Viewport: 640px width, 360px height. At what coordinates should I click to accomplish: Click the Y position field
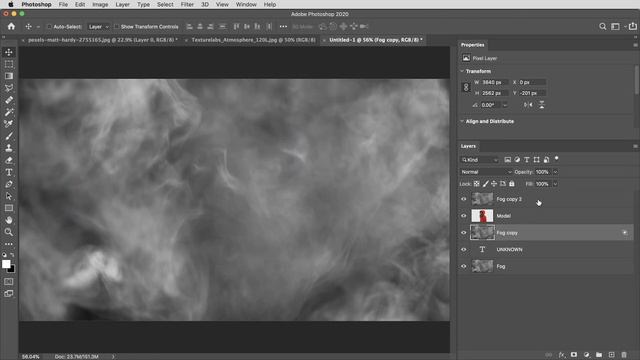click(532, 93)
